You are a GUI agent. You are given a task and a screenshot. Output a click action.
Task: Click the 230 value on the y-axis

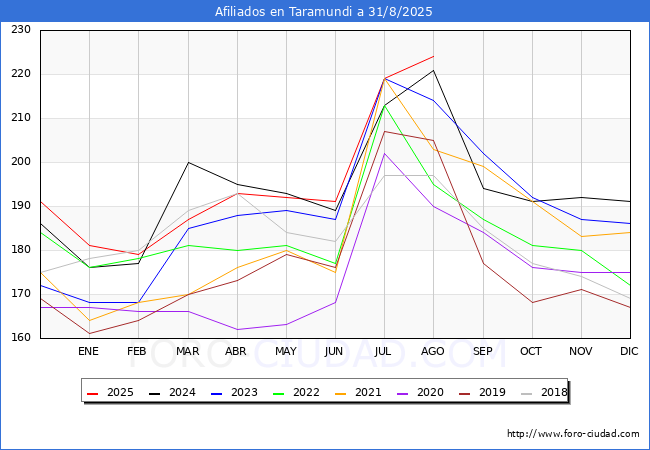click(20, 30)
